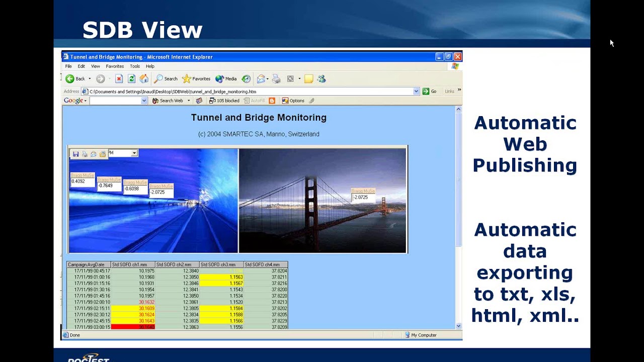The width and height of the screenshot is (644, 362).
Task: Click the page vertical scrollbar down arrow
Action: click(458, 326)
